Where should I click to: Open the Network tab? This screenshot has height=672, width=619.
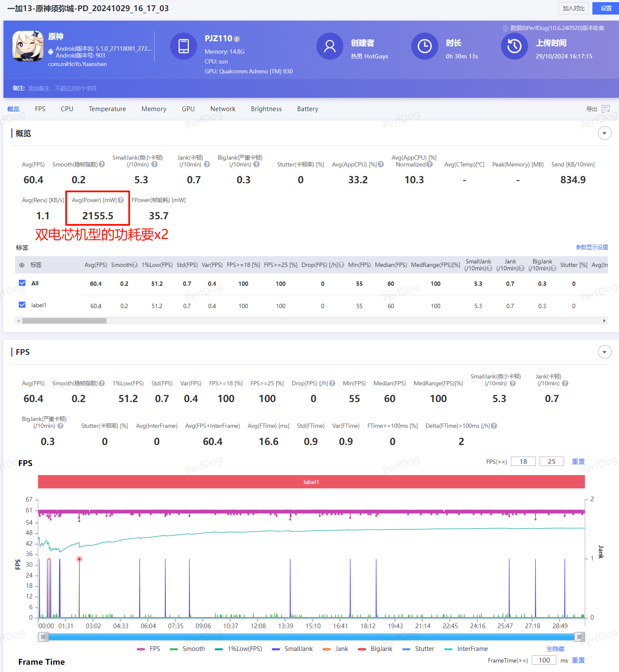coord(223,109)
